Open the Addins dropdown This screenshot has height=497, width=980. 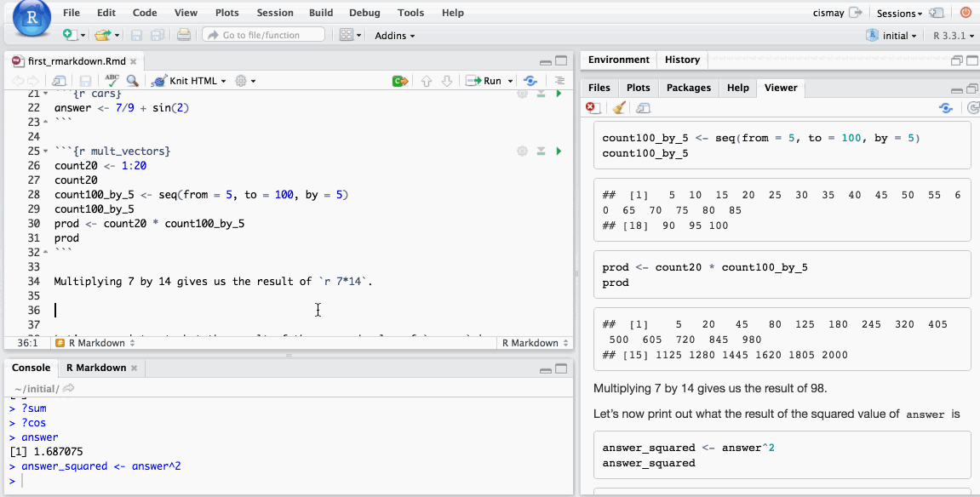coord(395,36)
